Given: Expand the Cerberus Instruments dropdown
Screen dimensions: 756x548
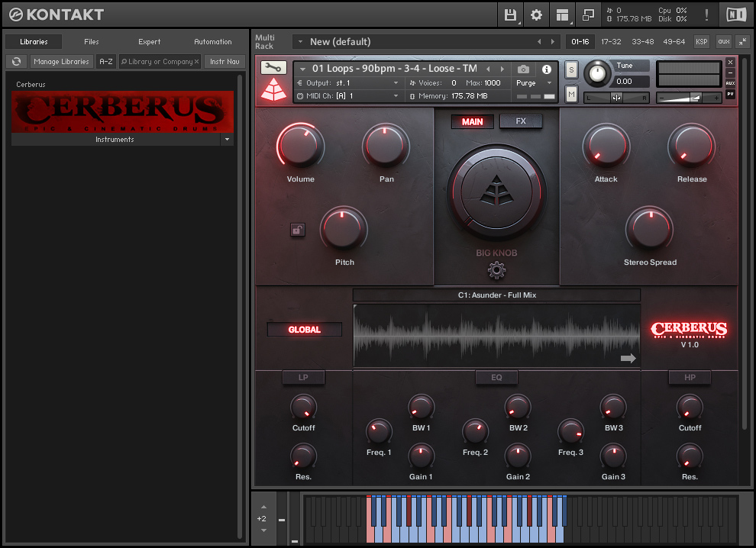Looking at the screenshot, I should pos(227,139).
